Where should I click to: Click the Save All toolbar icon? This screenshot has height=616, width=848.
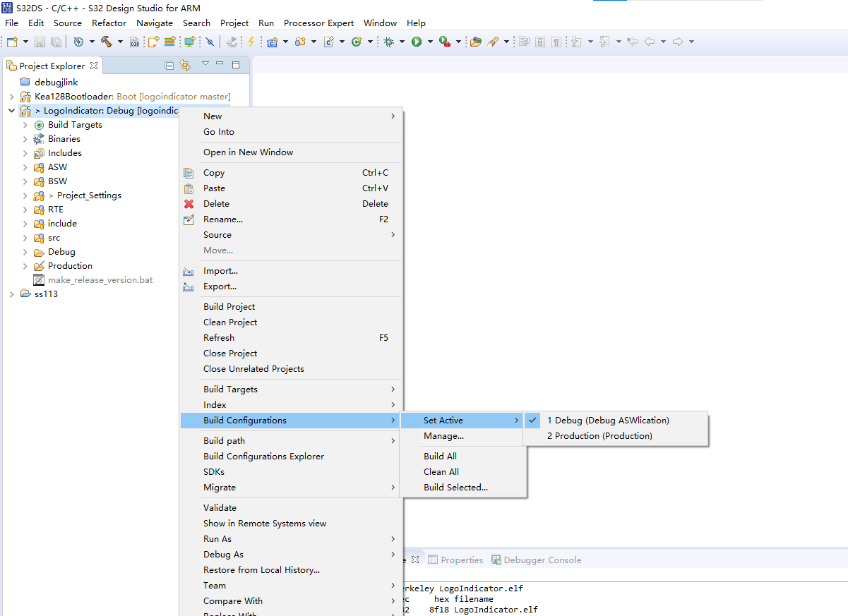coord(55,42)
